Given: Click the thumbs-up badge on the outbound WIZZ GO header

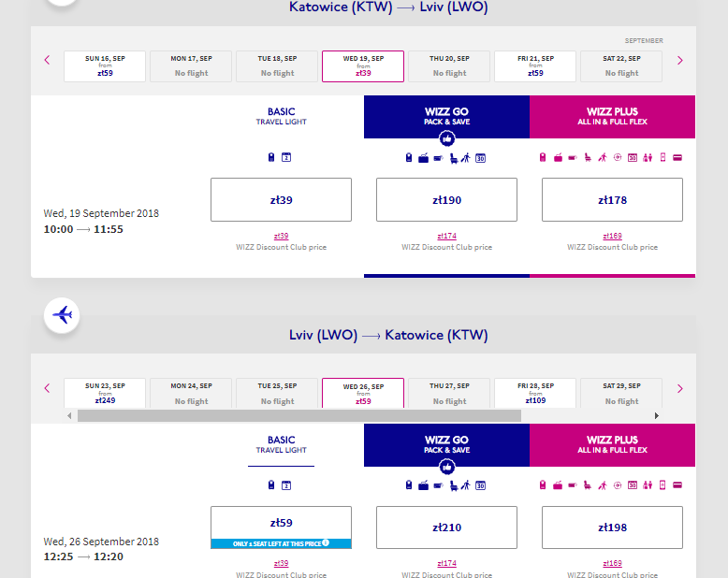Looking at the screenshot, I should pos(447,138).
